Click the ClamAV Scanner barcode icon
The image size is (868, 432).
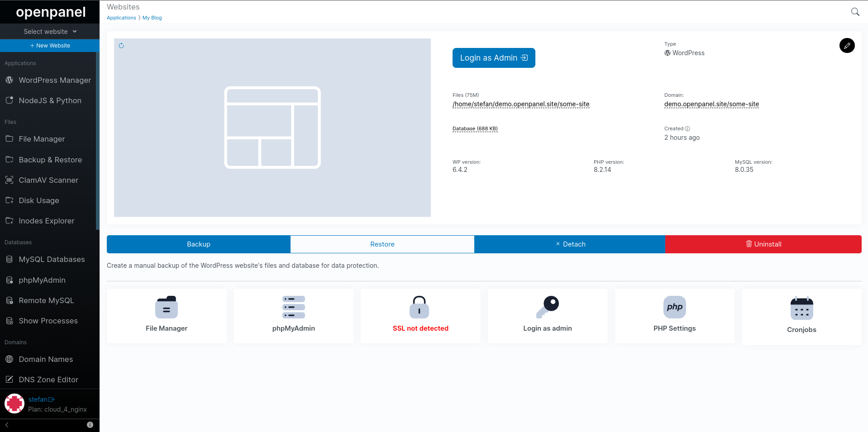click(x=10, y=180)
